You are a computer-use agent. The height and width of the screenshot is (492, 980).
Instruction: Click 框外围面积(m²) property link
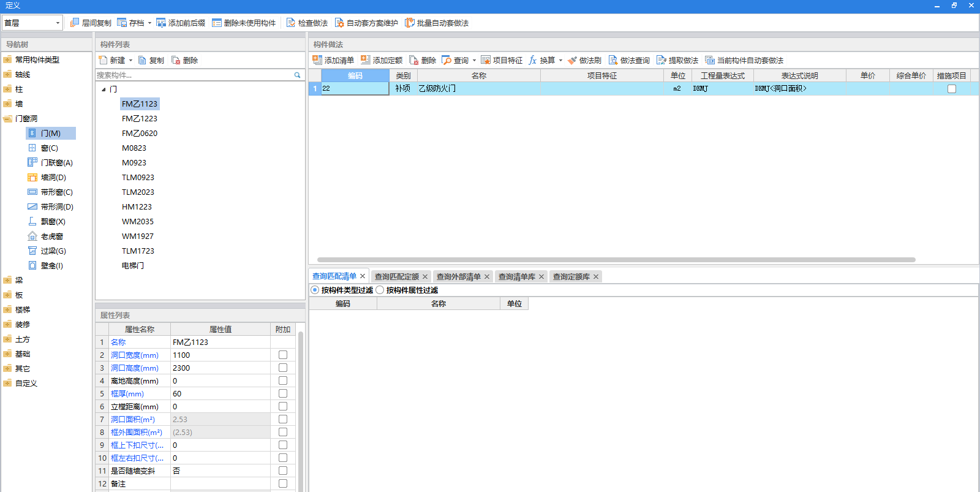tap(137, 432)
